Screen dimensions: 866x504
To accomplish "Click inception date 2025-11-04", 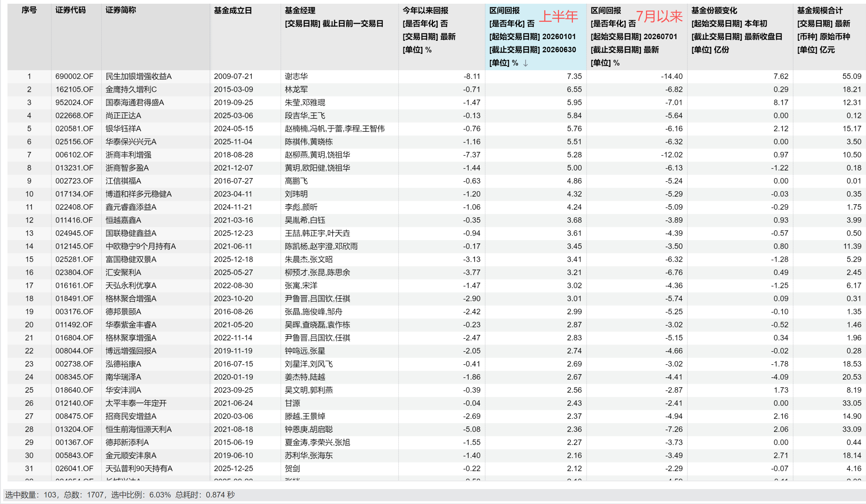I will [x=233, y=142].
